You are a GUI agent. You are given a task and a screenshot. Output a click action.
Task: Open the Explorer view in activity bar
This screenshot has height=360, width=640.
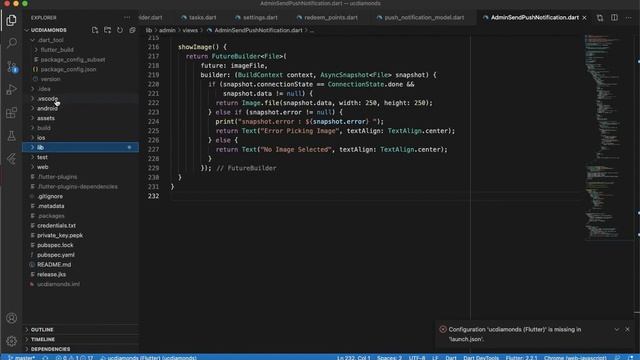click(11, 20)
